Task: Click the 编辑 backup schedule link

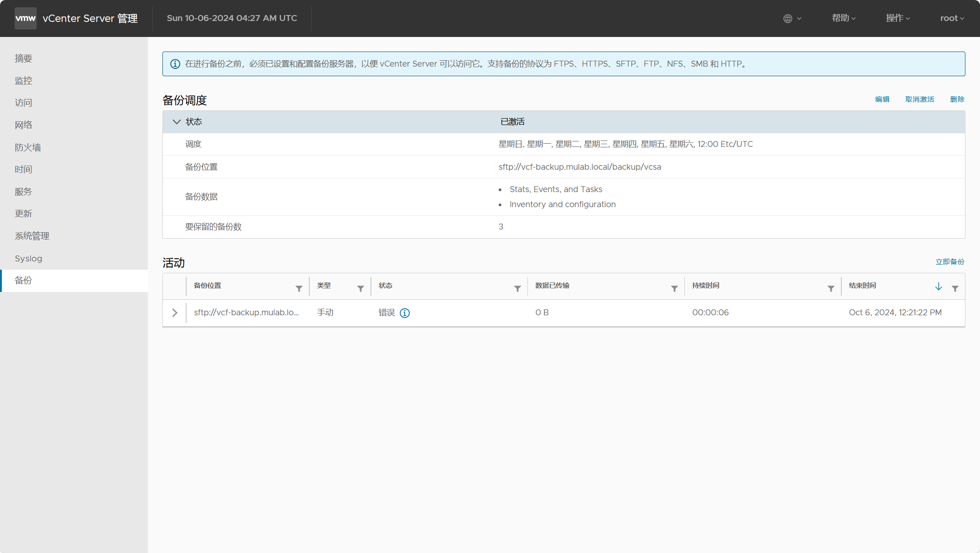Action: click(882, 99)
